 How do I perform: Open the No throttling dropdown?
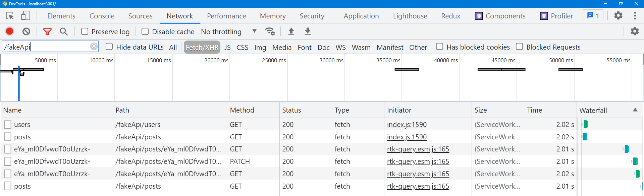pos(229,31)
